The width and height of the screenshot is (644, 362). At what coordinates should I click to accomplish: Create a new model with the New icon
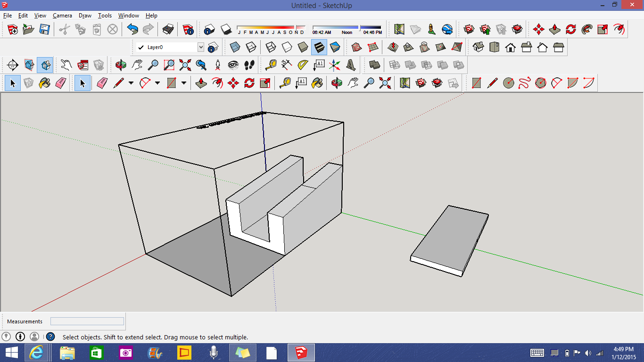click(x=13, y=30)
